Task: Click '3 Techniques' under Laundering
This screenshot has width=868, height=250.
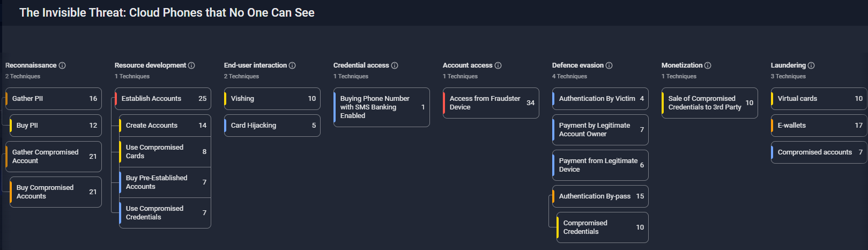Action: 788,76
